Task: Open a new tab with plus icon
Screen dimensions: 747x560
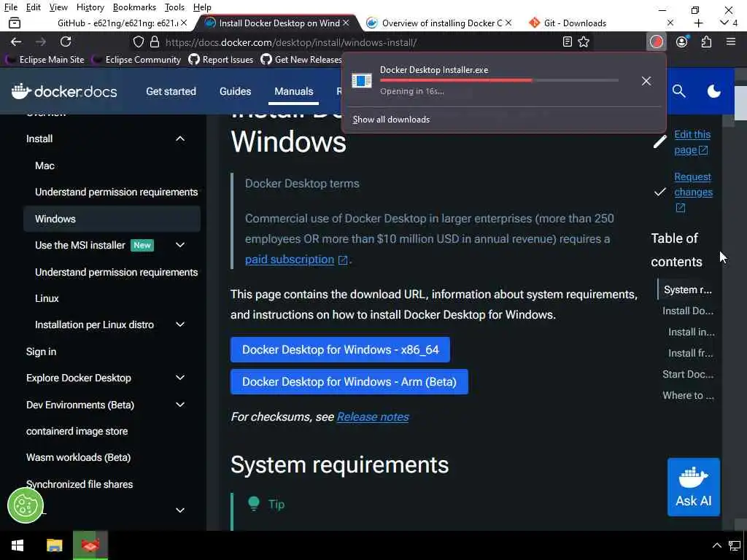Action: (x=698, y=23)
